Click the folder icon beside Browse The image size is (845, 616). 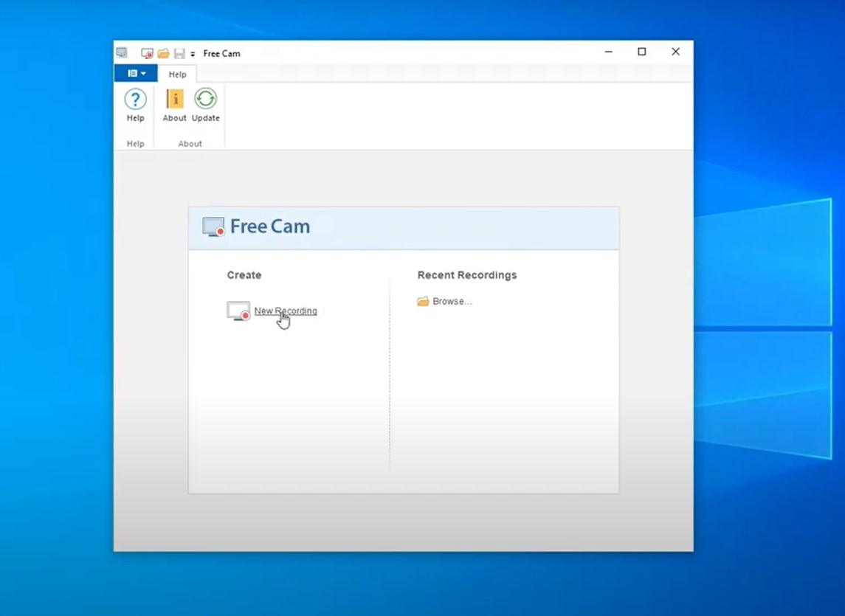point(424,301)
